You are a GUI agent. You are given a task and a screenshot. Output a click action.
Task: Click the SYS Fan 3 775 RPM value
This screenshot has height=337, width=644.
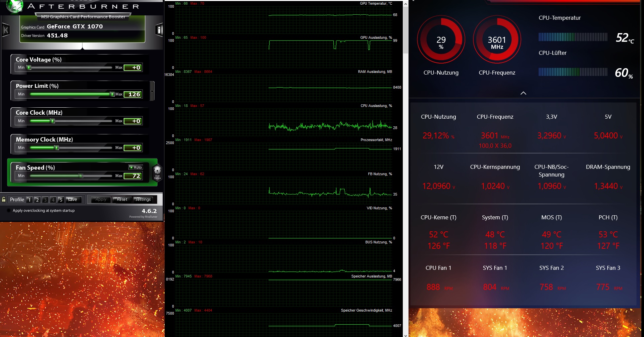(x=609, y=287)
